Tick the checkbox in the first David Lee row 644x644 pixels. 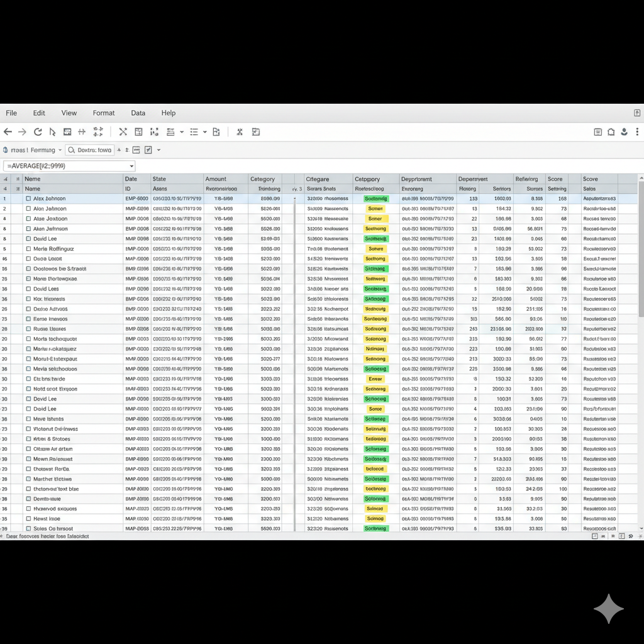click(x=28, y=239)
